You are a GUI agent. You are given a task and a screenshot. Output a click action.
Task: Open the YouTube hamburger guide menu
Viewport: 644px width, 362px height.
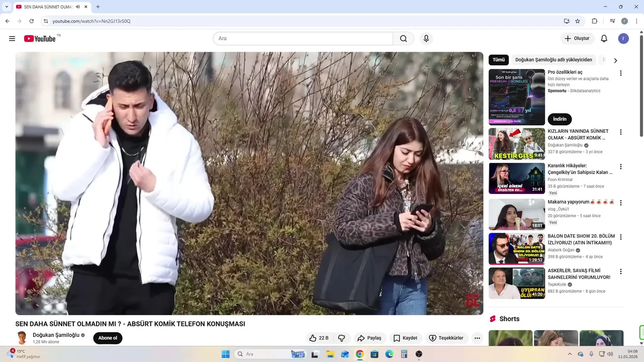12,39
